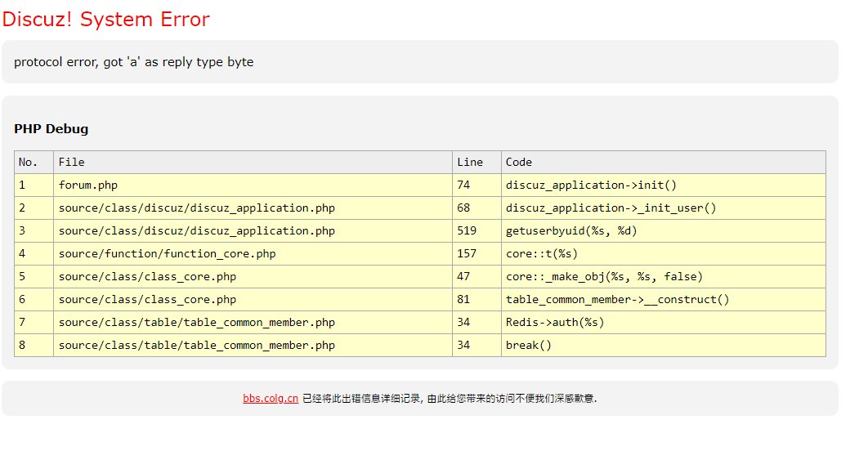Click line number "74" in the forum.php row

coord(477,185)
